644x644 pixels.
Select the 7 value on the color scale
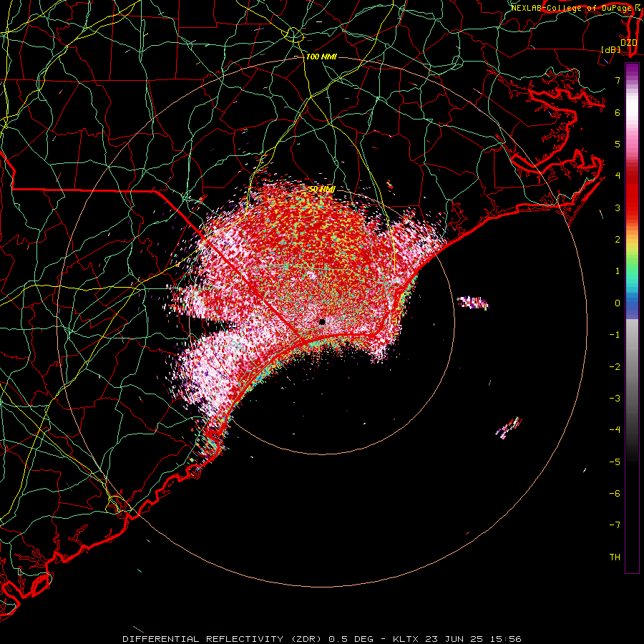coord(618,80)
